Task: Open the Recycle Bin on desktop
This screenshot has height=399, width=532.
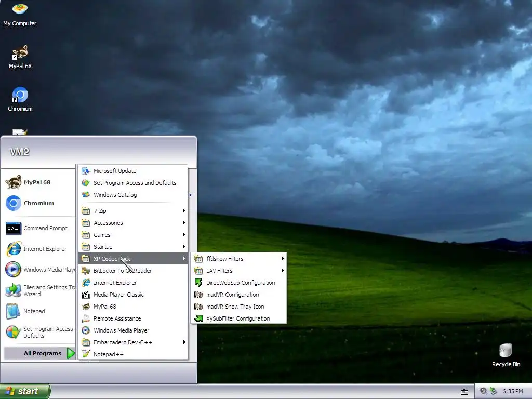Action: coord(506,355)
